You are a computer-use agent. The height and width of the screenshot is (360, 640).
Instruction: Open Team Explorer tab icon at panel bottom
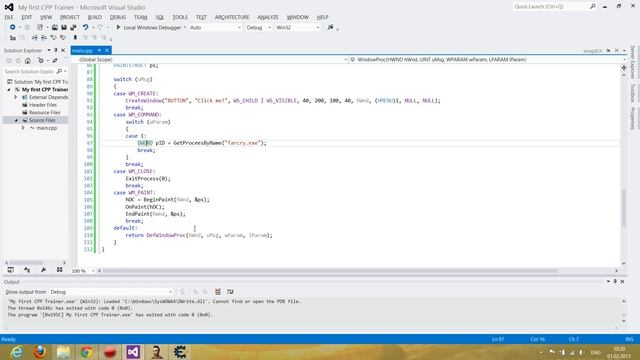(x=60, y=270)
